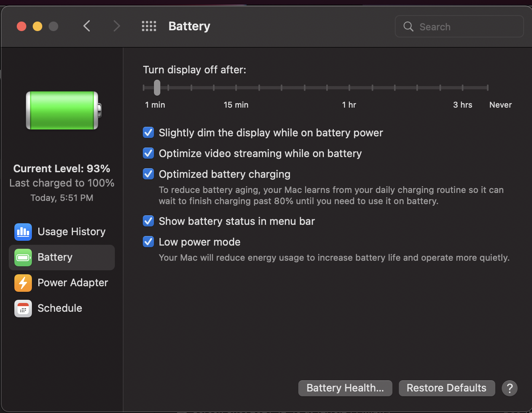Select the Battery section label

55,257
